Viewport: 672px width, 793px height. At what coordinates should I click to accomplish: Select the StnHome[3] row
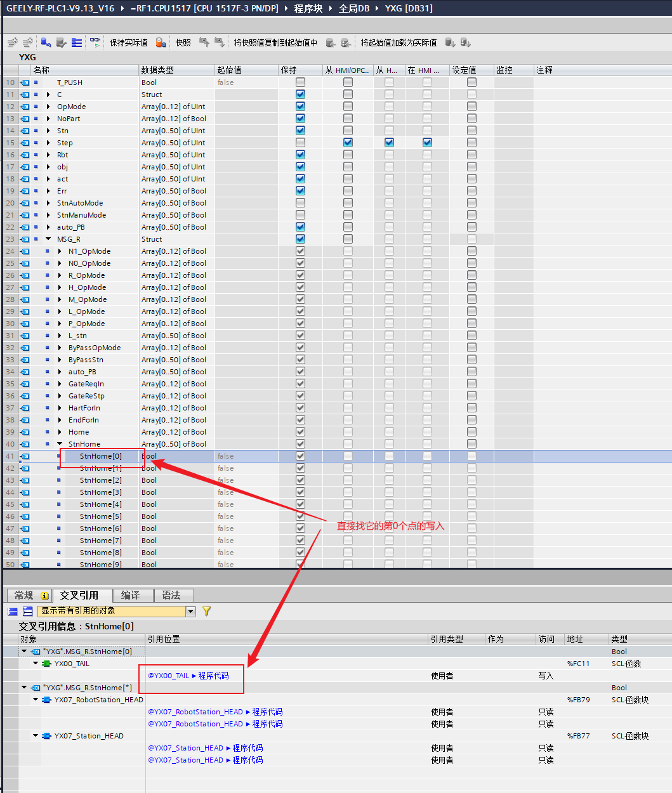point(100,492)
